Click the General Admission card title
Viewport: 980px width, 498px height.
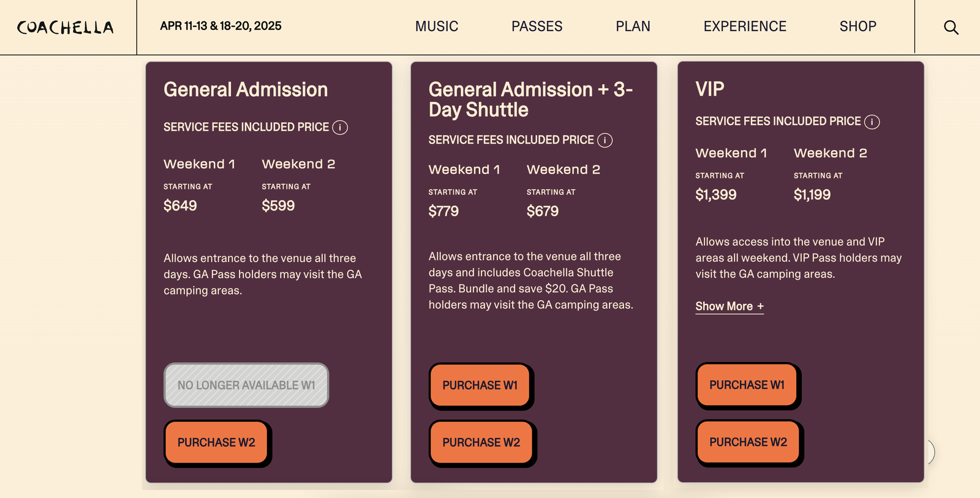(x=245, y=89)
